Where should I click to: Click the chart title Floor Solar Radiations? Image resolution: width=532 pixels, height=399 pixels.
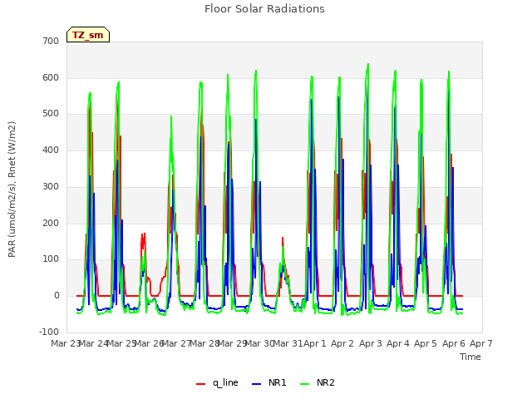(264, 9)
